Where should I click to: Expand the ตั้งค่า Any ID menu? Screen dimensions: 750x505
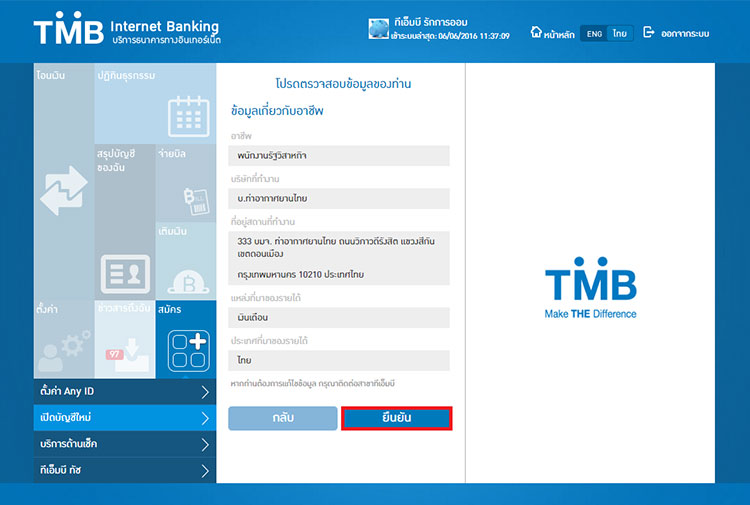pyautogui.click(x=124, y=391)
